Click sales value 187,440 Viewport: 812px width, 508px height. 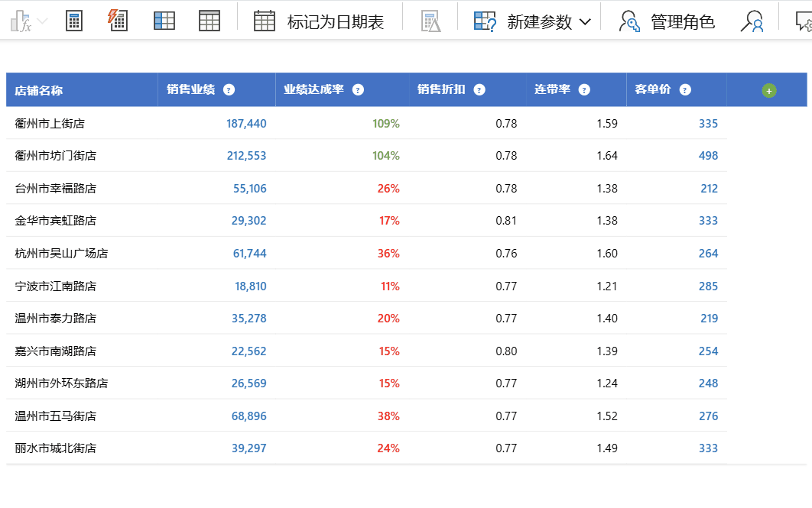click(x=246, y=124)
